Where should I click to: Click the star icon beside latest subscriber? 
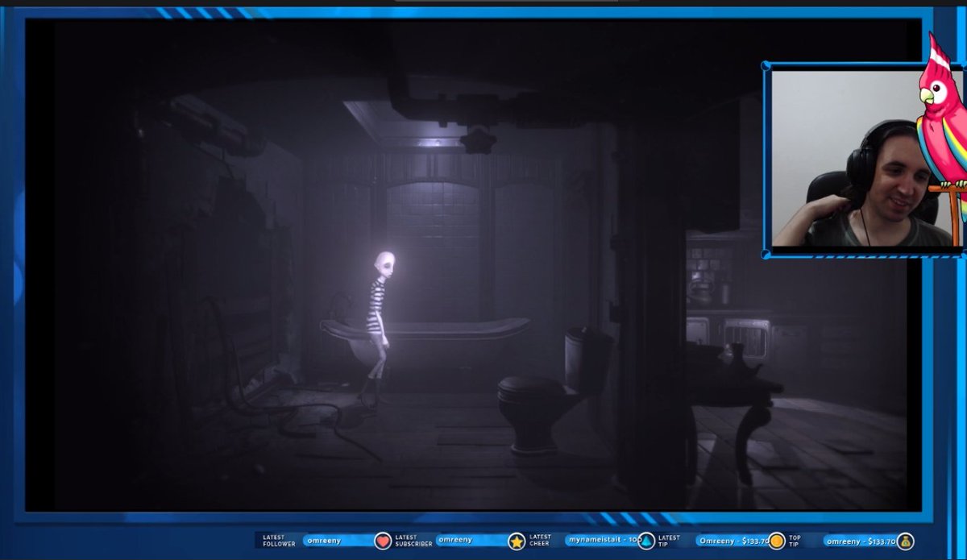pyautogui.click(x=517, y=541)
